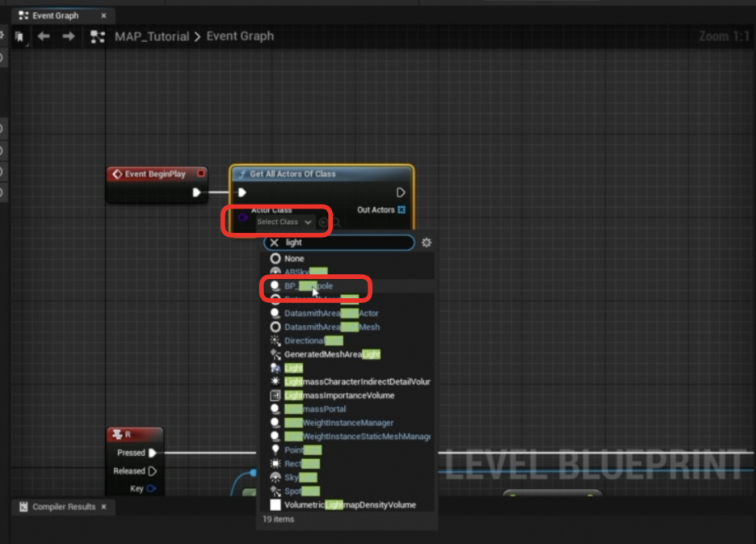756x544 pixels.
Task: Click the Out Actors array output pin
Action: click(401, 209)
